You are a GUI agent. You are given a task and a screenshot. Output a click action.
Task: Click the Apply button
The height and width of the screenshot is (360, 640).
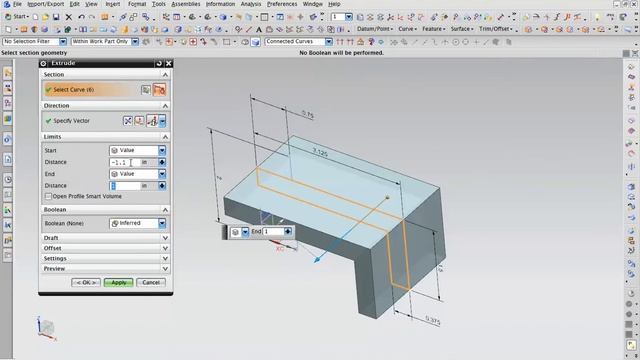pos(119,282)
